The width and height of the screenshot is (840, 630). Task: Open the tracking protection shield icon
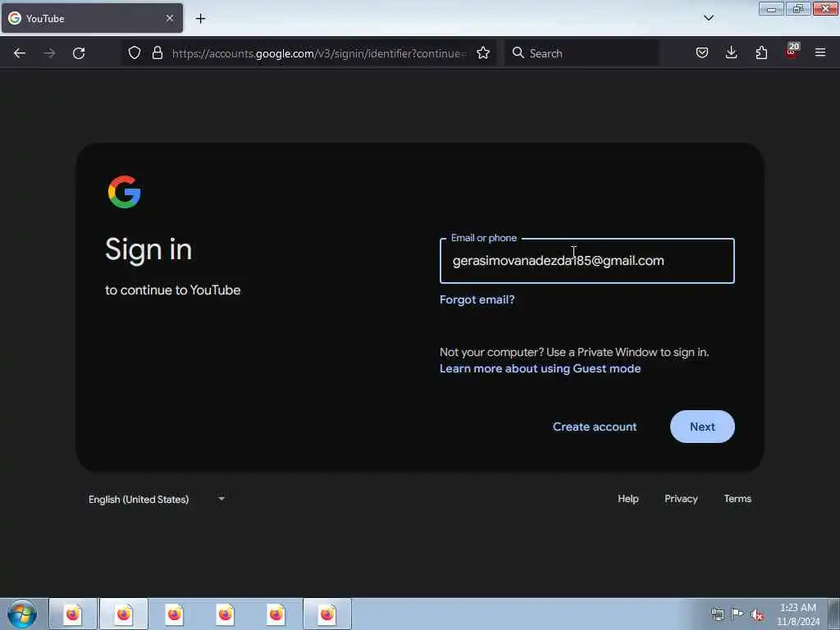[135, 52]
